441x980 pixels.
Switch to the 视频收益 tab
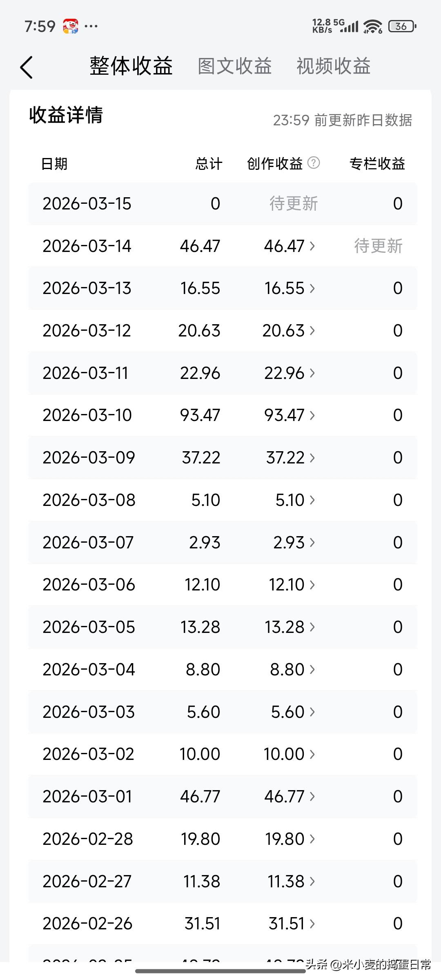[333, 66]
